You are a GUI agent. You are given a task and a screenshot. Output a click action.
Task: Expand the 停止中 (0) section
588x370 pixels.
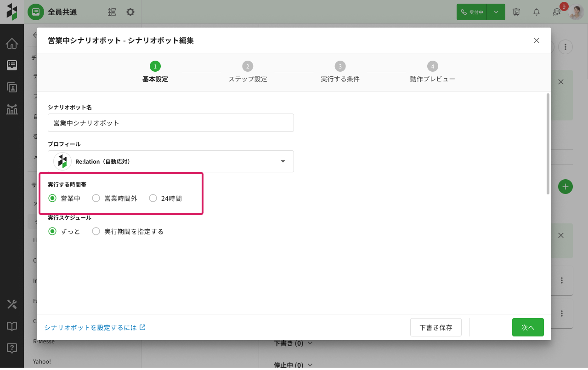point(293,365)
